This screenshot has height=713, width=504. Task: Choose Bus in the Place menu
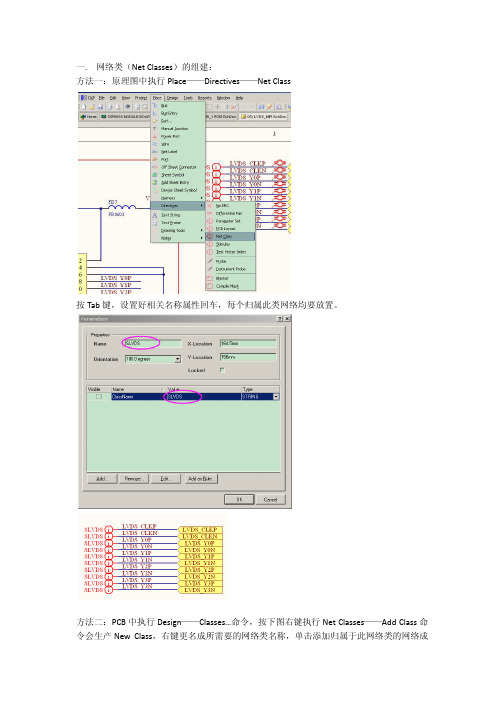click(178, 105)
